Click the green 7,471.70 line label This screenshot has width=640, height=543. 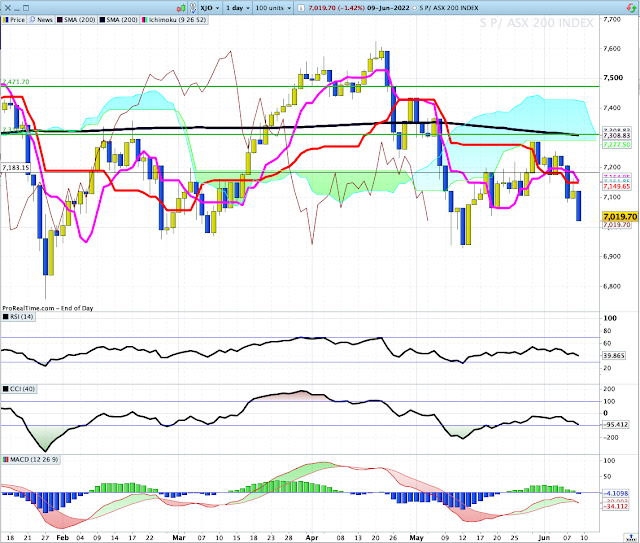click(x=16, y=82)
